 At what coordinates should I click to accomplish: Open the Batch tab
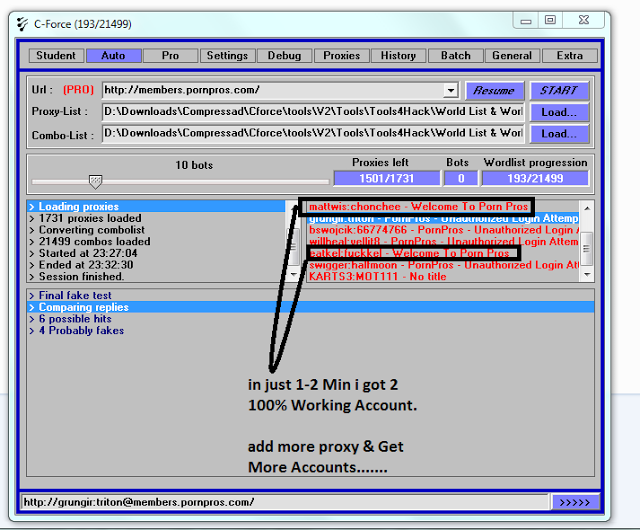coord(456,56)
